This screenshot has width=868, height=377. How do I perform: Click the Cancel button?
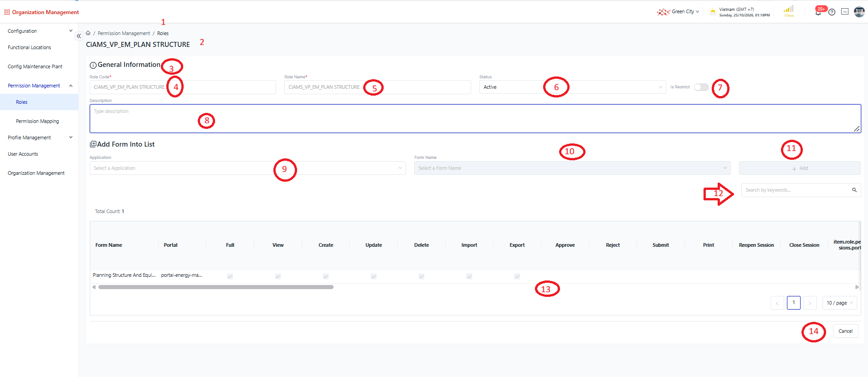point(846,331)
